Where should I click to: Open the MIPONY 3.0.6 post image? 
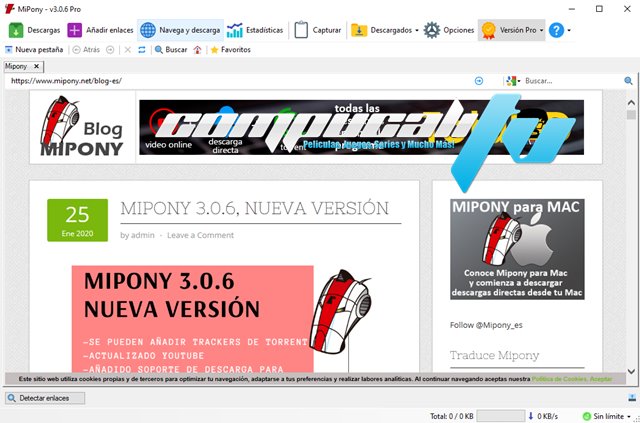(x=222, y=319)
